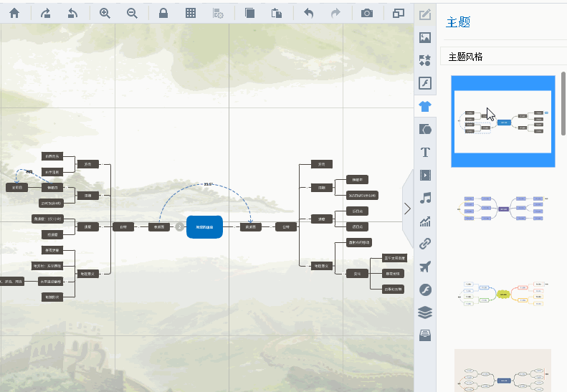
Task: Zoom in with the plus magnifier
Action: click(x=105, y=14)
